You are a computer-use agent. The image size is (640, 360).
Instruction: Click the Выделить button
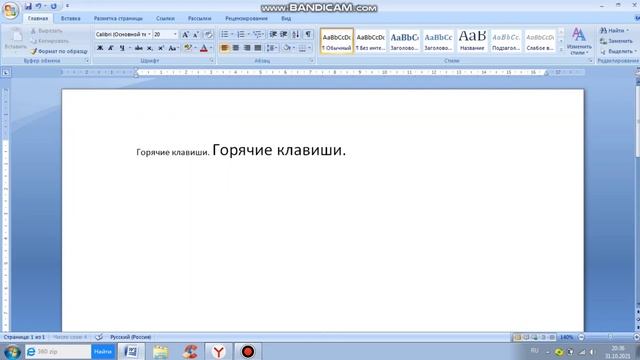[618, 51]
